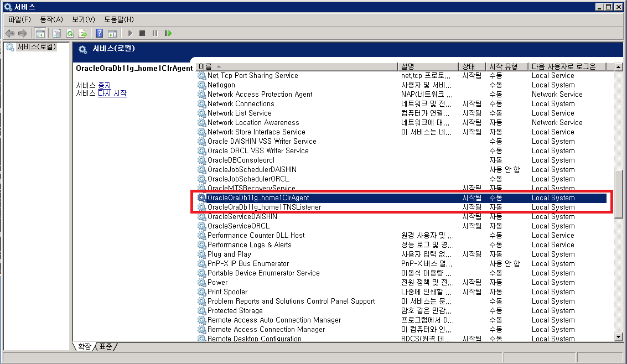
Task: Click the Refresh toolbar icon
Action: tap(70, 33)
